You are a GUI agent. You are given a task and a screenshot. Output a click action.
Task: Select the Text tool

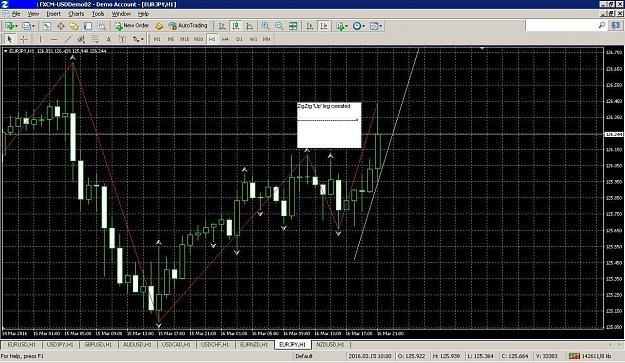(108, 39)
